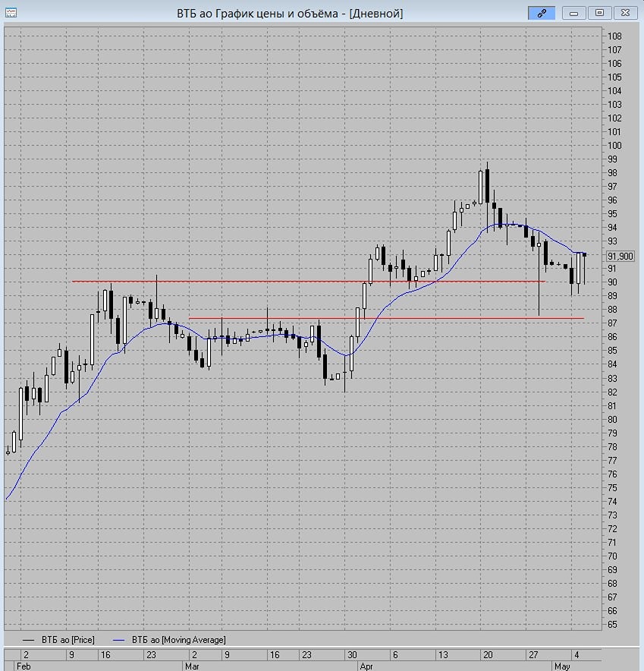The height and width of the screenshot is (671, 644).
Task: Minimize the ВТБ ао chart window
Action: [574, 13]
